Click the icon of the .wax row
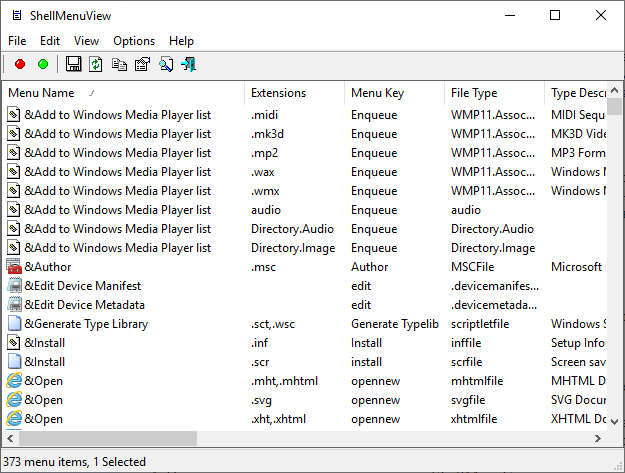This screenshot has height=473, width=625. [14, 172]
